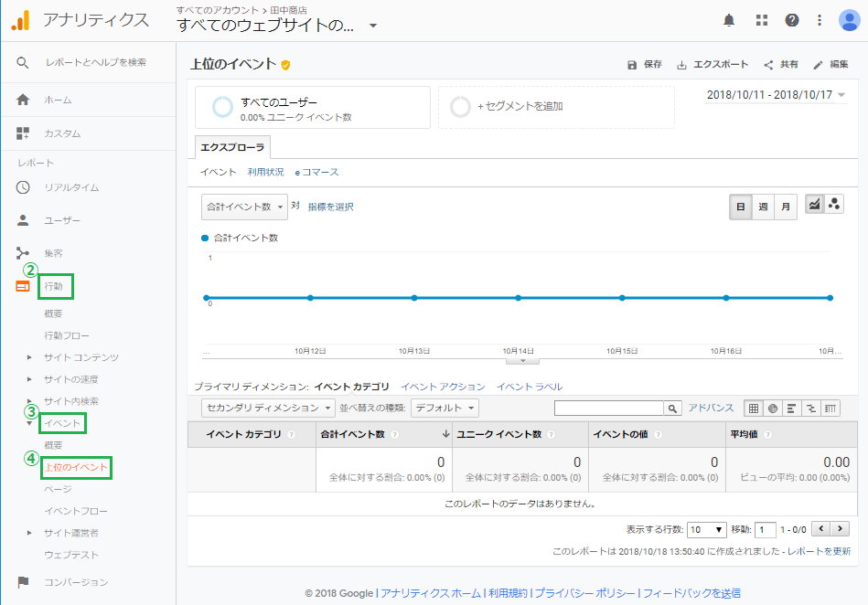Click the Analytics logo icon
Image resolution: width=868 pixels, height=605 pixels.
coord(20,20)
